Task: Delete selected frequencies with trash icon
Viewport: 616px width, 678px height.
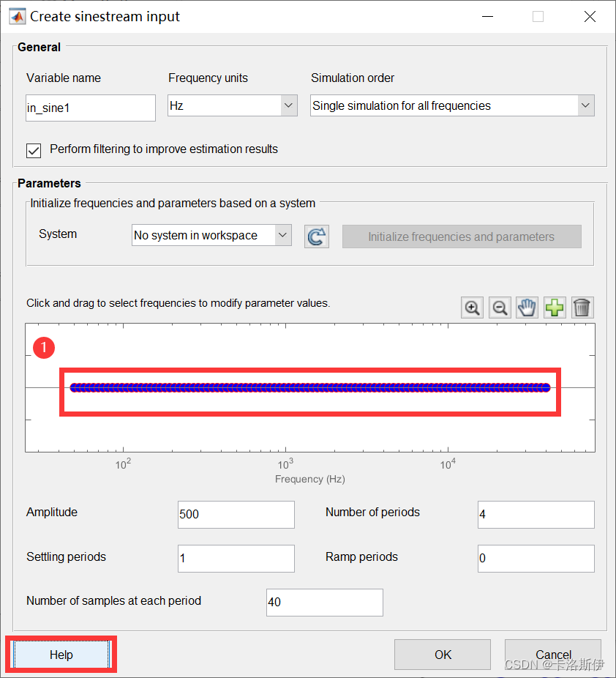Action: [582, 308]
